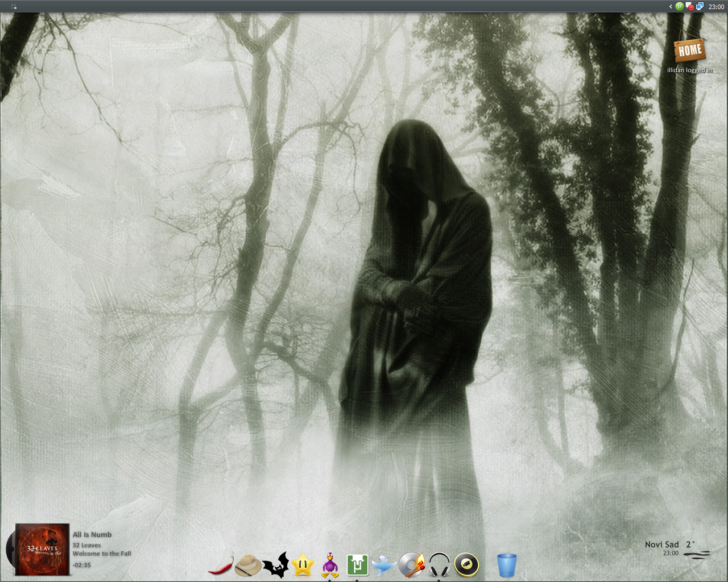
Task: Click the wind weather condition icon
Action: click(x=697, y=554)
